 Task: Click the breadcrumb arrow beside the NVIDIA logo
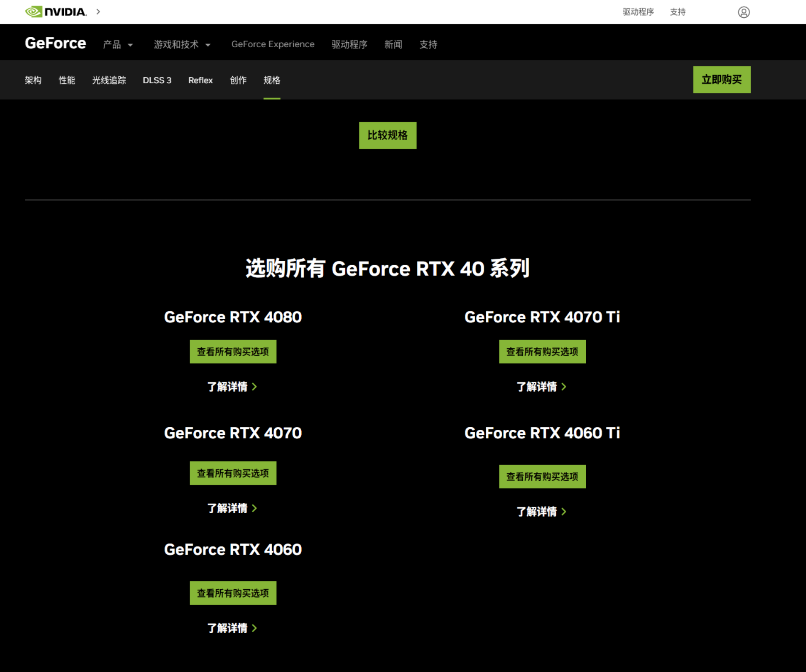coord(98,12)
